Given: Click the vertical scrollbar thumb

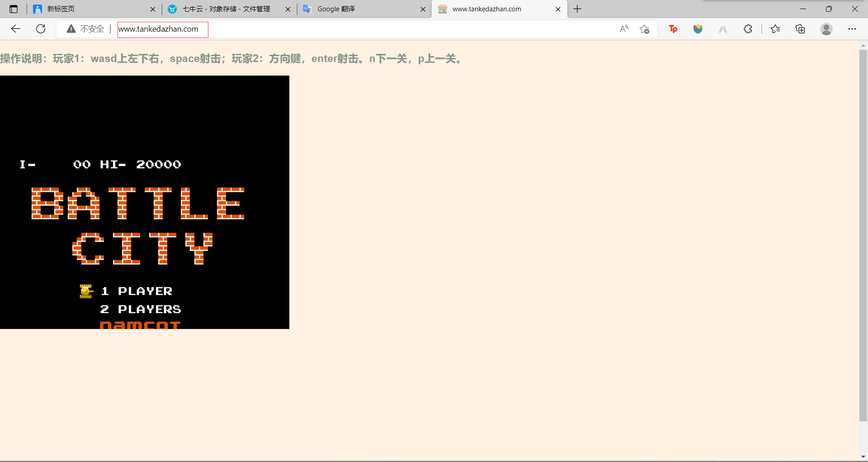Looking at the screenshot, I should pyautogui.click(x=863, y=235).
